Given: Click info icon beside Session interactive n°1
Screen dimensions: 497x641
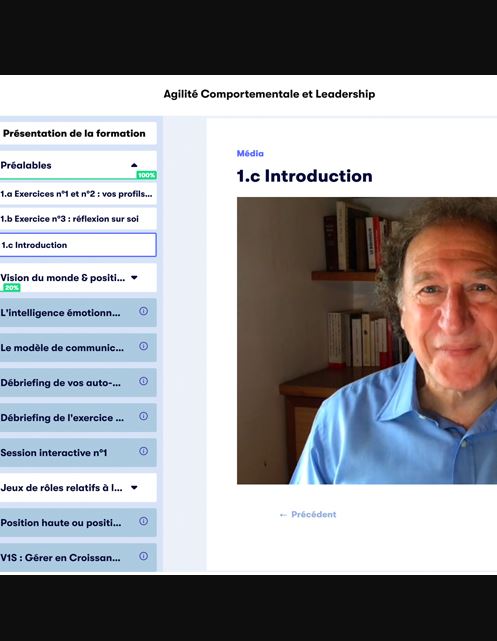Looking at the screenshot, I should [143, 451].
